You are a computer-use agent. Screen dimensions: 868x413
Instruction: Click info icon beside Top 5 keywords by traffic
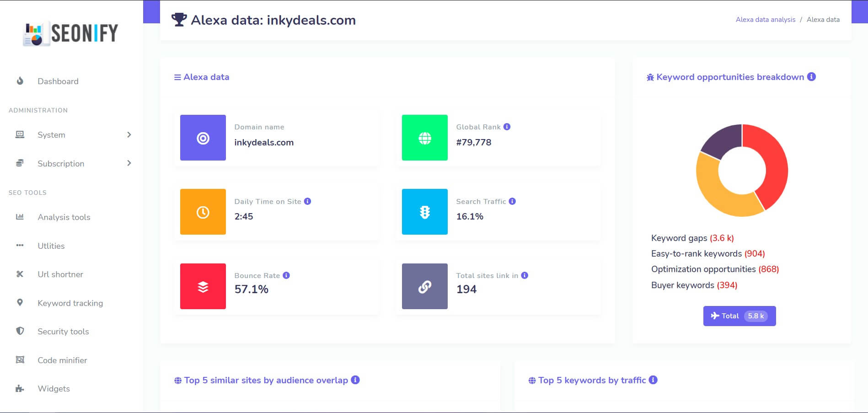pyautogui.click(x=653, y=380)
